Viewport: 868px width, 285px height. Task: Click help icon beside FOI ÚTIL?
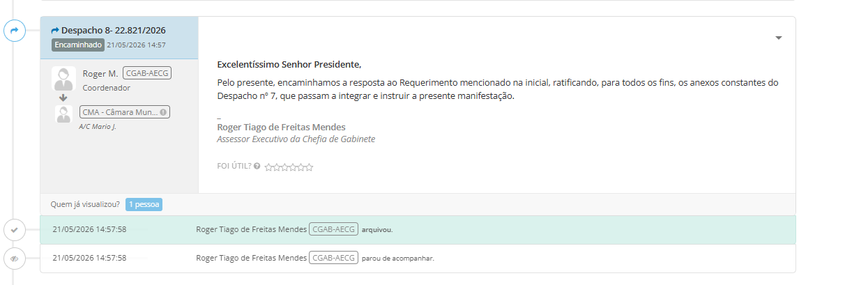pyautogui.click(x=257, y=167)
